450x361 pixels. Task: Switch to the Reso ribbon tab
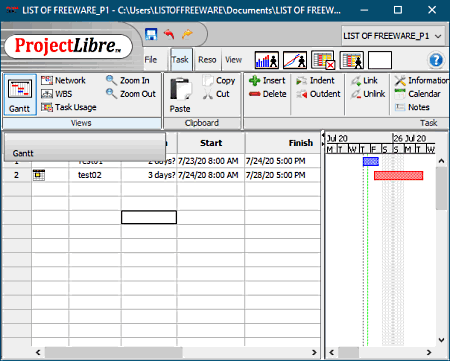point(207,60)
